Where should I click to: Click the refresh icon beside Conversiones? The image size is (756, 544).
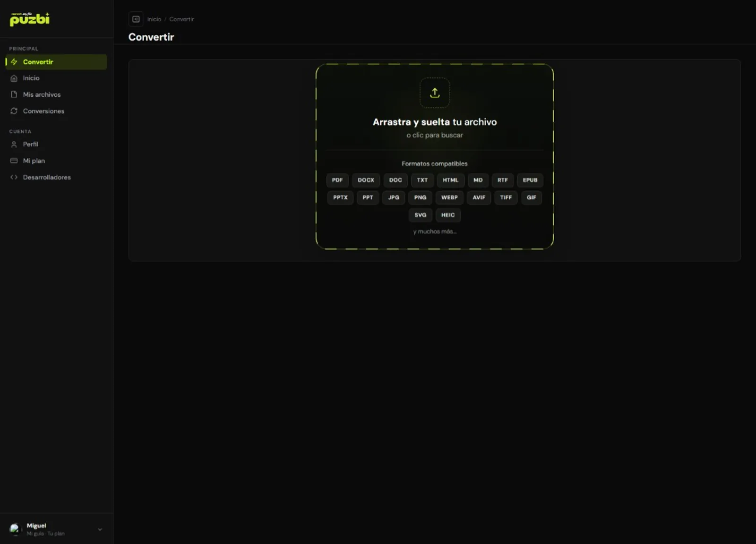click(14, 111)
